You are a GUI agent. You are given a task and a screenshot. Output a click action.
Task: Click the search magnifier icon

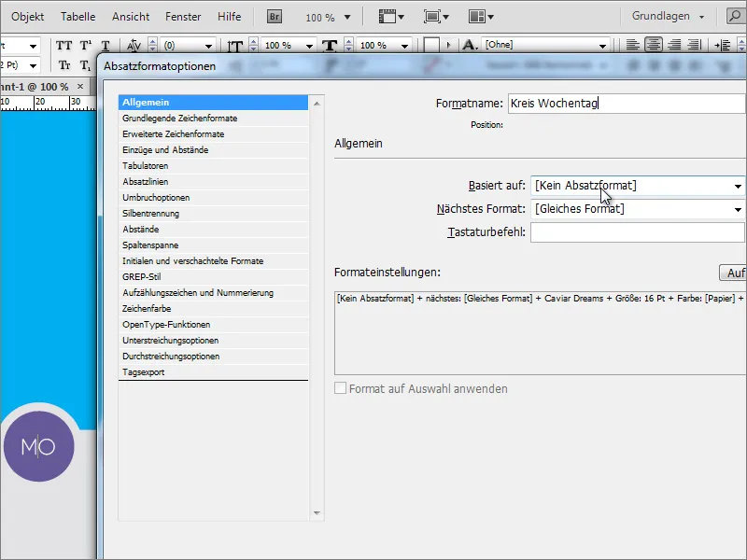click(x=736, y=16)
